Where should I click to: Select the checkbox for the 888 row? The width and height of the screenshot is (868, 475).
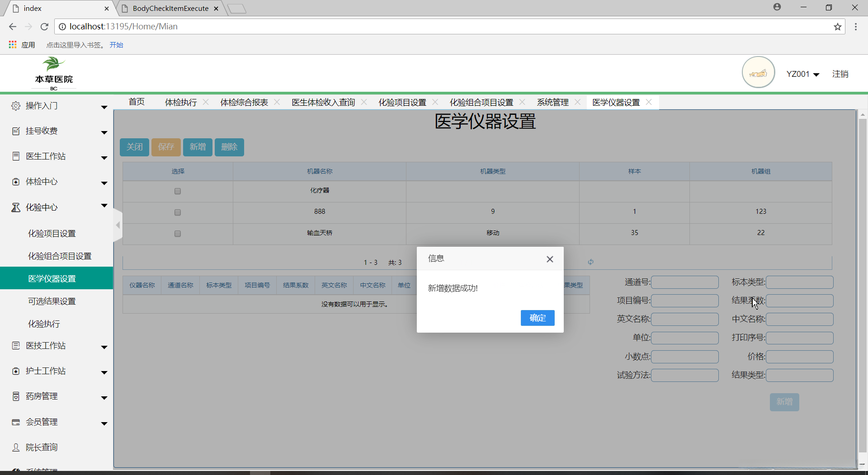178,212
